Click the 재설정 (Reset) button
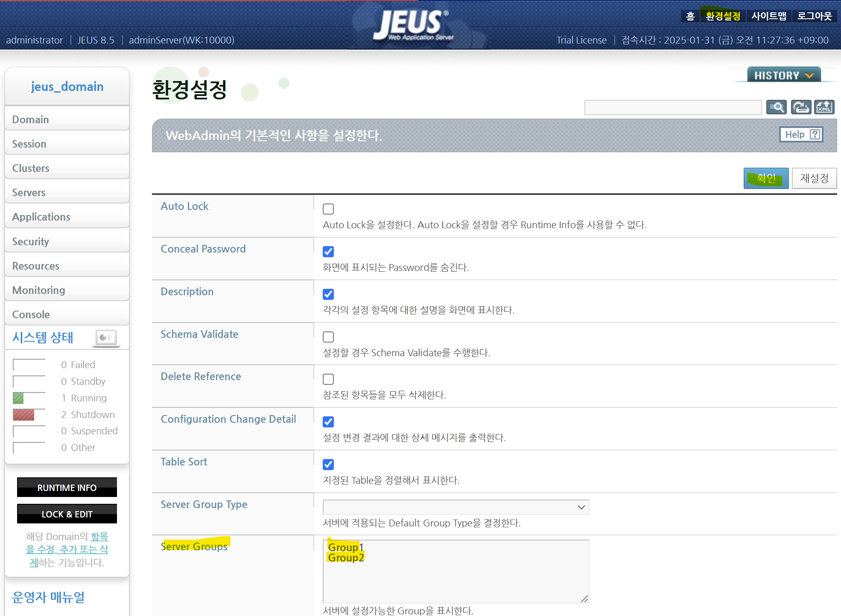841x616 pixels. pos(814,178)
